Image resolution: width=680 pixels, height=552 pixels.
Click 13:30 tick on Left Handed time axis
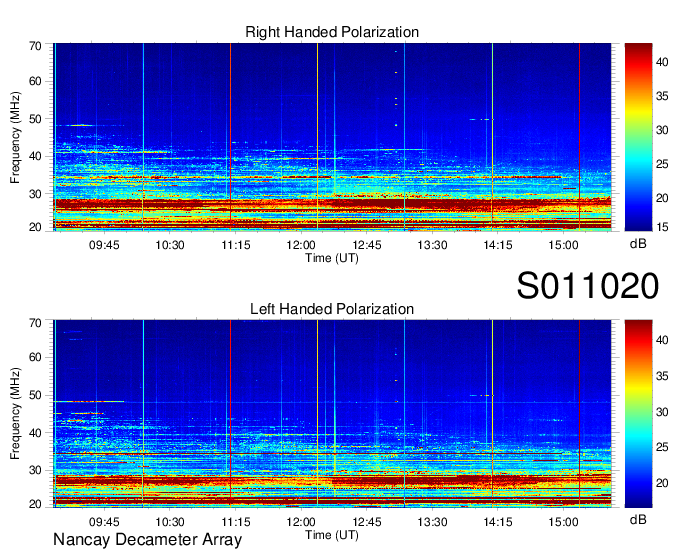(432, 522)
